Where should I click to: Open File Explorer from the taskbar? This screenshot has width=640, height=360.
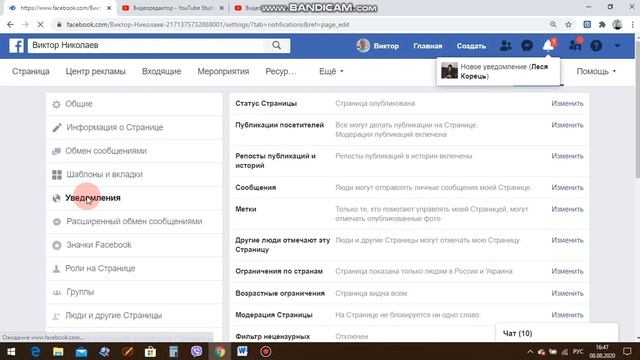[58, 351]
